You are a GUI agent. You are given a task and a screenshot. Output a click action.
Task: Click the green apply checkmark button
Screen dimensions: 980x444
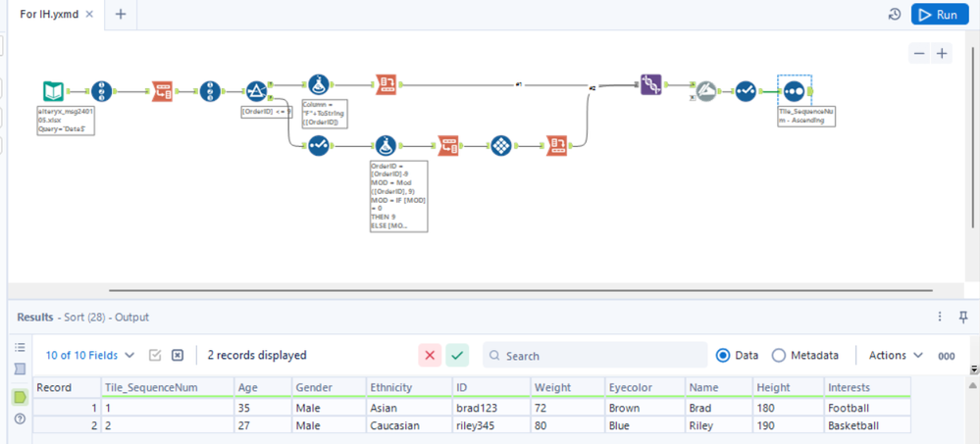(x=457, y=356)
